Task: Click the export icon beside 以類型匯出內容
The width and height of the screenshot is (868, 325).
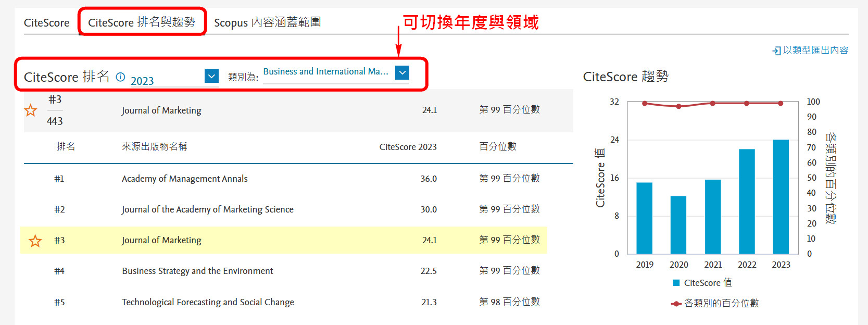Action: pos(776,51)
